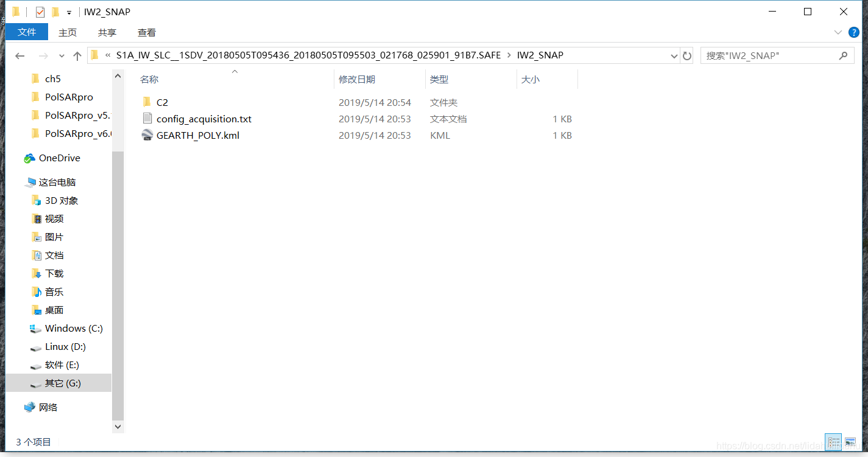Select the ch5 folder in sidebar
The image size is (868, 457).
[53, 79]
